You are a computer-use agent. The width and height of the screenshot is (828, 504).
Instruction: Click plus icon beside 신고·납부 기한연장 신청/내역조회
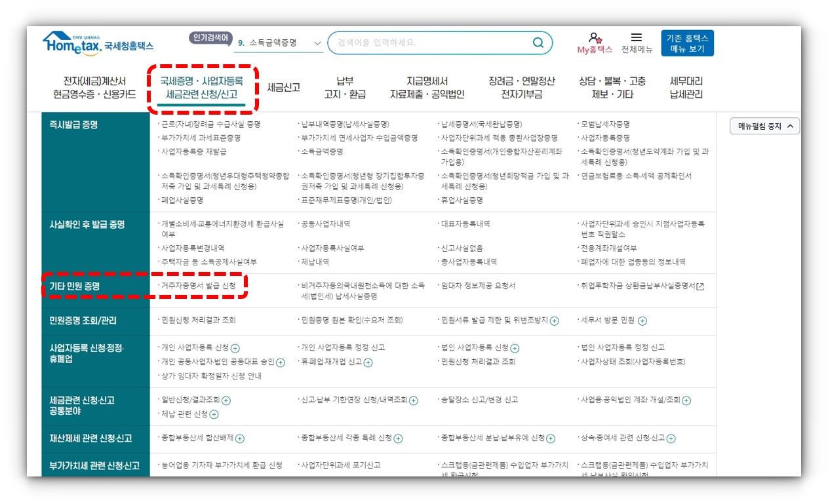414,400
